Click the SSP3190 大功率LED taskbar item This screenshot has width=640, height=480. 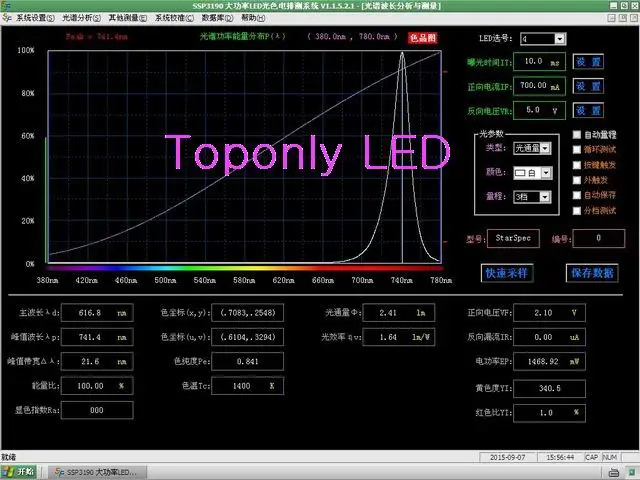point(98,472)
